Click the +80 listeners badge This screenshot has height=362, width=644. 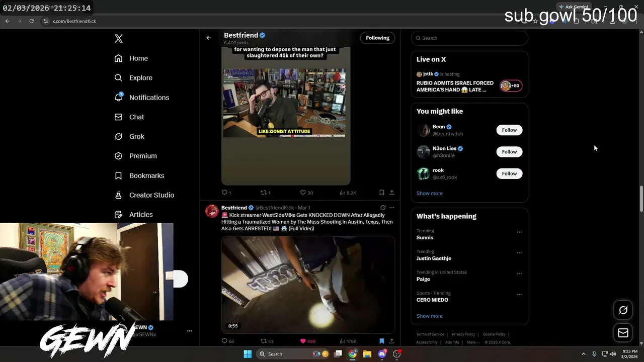pos(511,86)
